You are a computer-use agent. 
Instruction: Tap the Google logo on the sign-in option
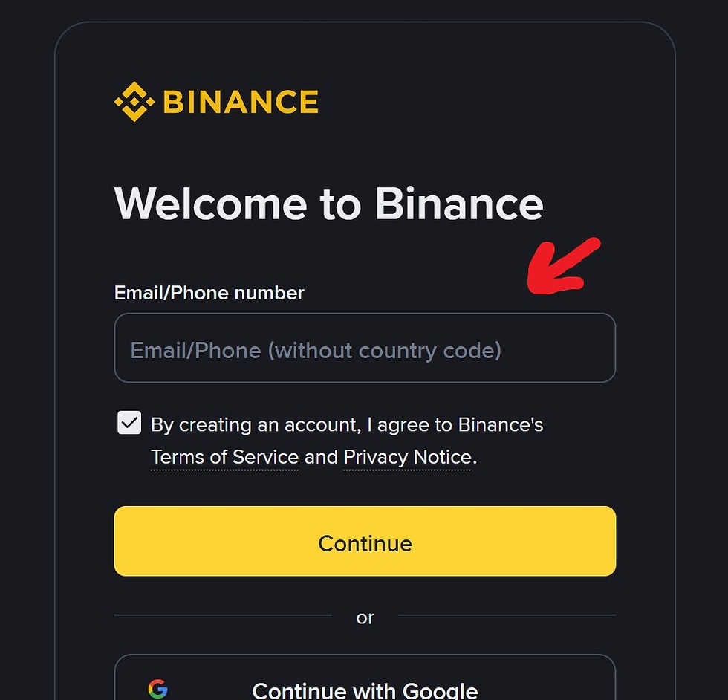[159, 689]
